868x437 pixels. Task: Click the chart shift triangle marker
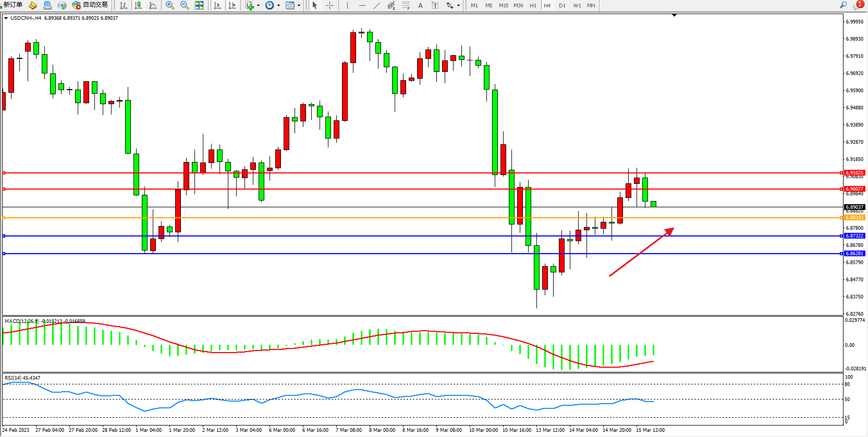[x=674, y=16]
